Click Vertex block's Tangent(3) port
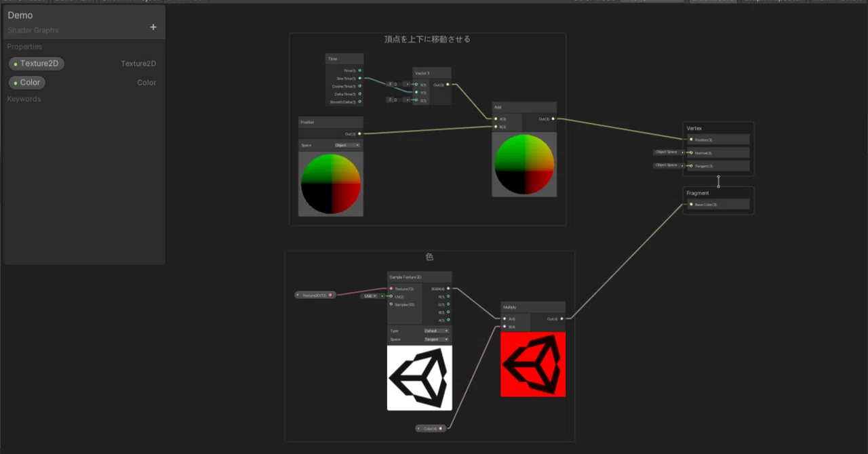Image resolution: width=868 pixels, height=454 pixels. pyautogui.click(x=691, y=166)
